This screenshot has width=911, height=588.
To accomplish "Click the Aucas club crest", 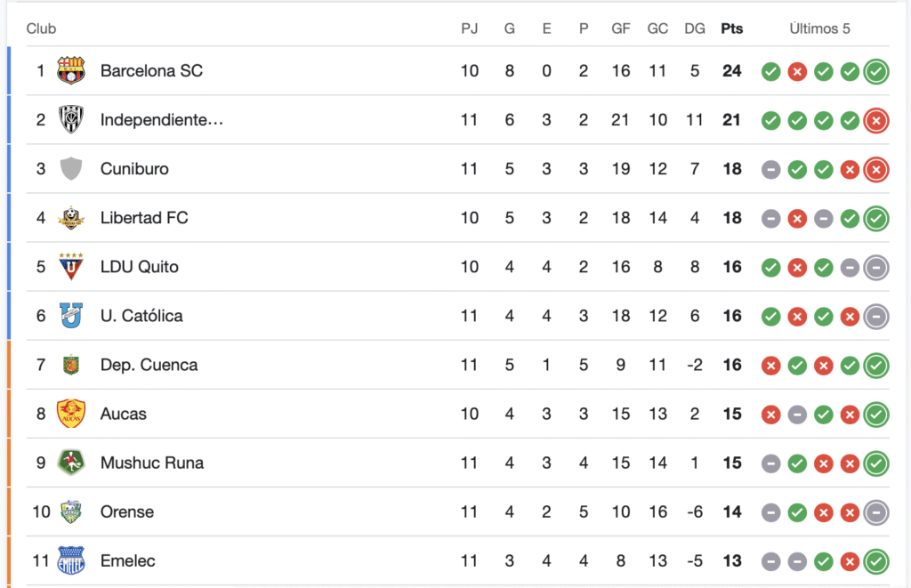I will pos(71,414).
